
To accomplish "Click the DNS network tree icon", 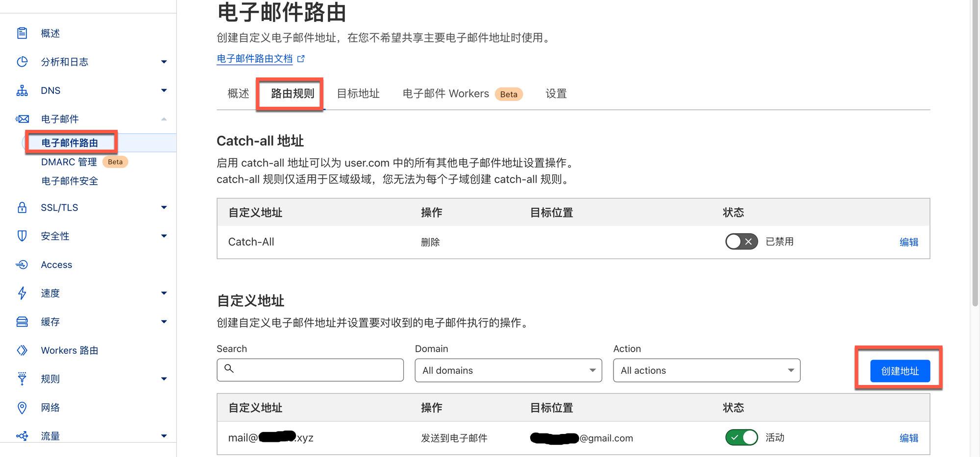I will pyautogui.click(x=22, y=91).
